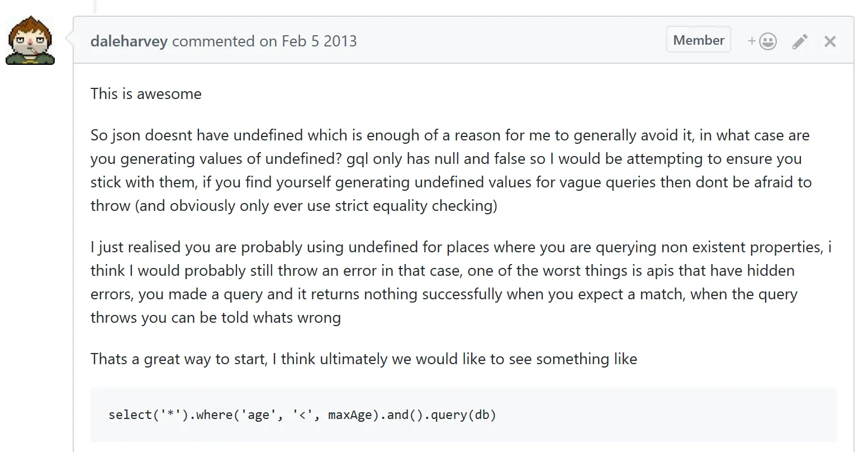The image size is (868, 452).
Task: Click the smiley face reaction icon
Action: pos(768,41)
